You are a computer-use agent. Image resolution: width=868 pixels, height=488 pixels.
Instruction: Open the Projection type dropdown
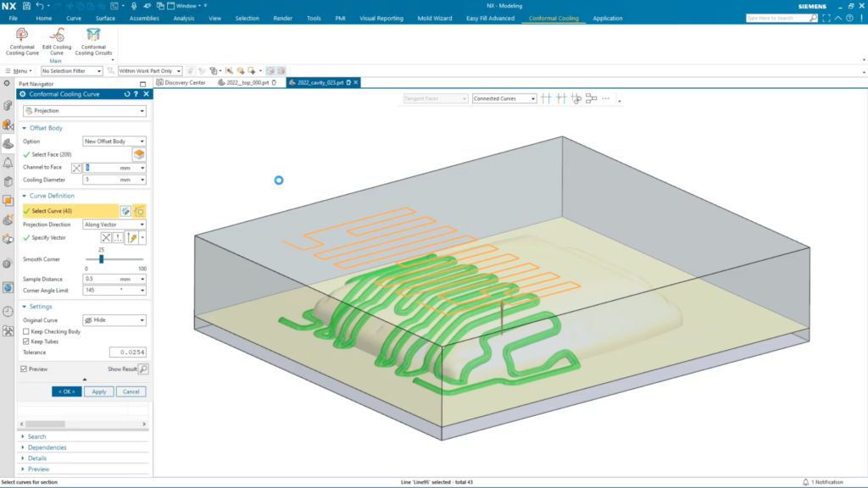(x=85, y=111)
